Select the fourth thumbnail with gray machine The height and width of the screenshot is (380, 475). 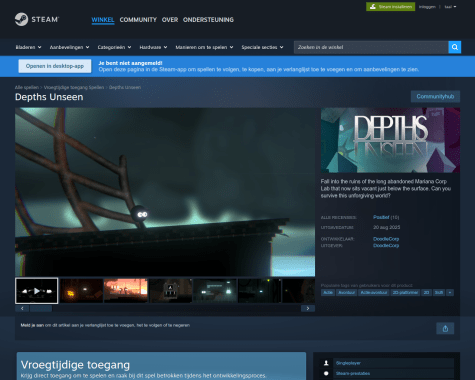tap(170, 291)
